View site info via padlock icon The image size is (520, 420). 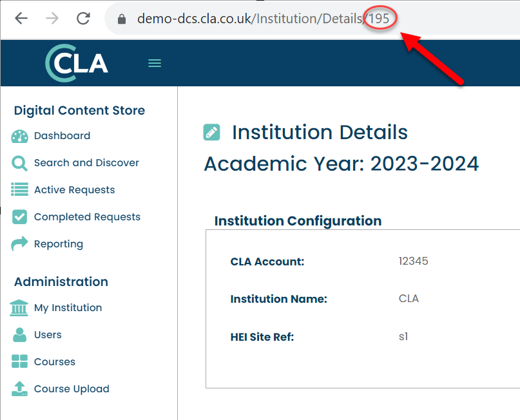[121, 19]
